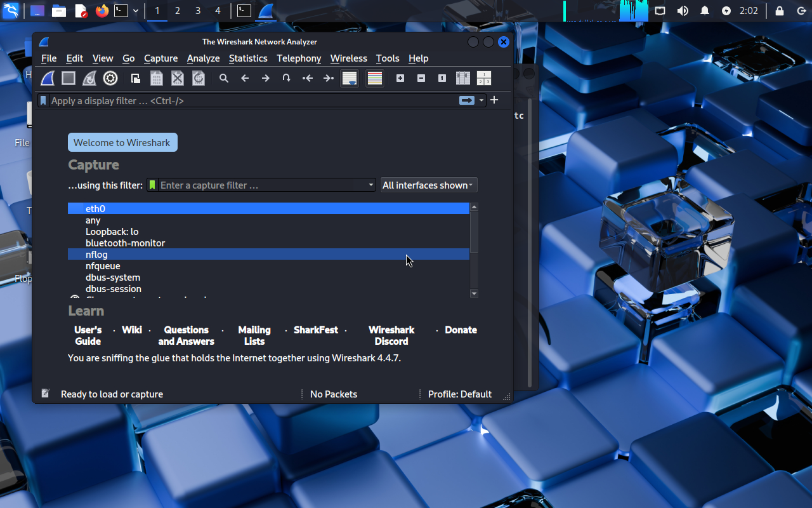The image size is (812, 508).
Task: Click Go to specified packet icon
Action: (287, 78)
